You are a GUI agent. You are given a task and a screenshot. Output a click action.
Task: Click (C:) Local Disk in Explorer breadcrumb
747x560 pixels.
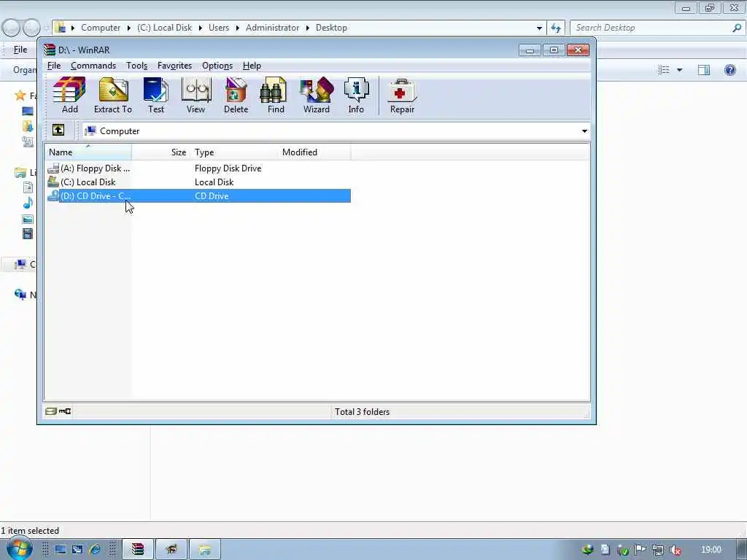pos(164,28)
